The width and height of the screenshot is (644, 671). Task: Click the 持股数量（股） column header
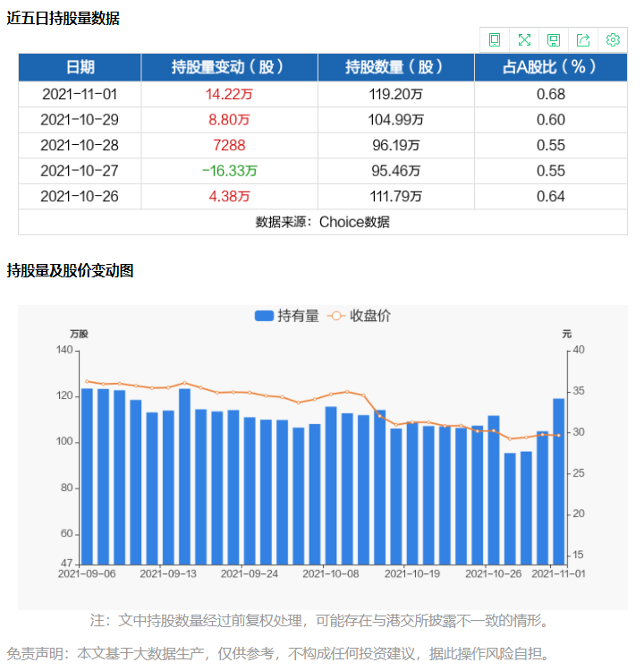(396, 67)
